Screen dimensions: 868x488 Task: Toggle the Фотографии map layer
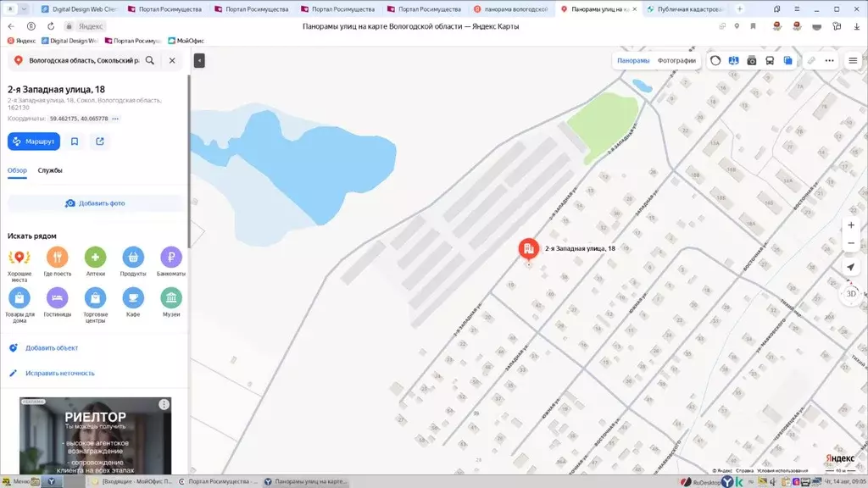click(x=676, y=60)
